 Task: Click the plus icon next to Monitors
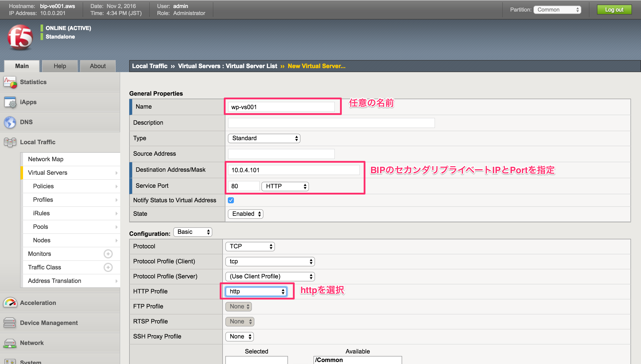108,254
